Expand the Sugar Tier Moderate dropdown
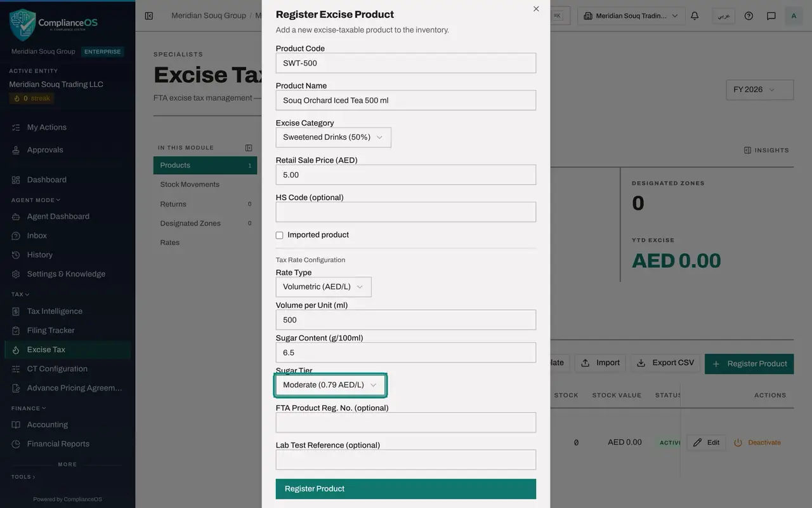This screenshot has height=508, width=812. pyautogui.click(x=330, y=385)
